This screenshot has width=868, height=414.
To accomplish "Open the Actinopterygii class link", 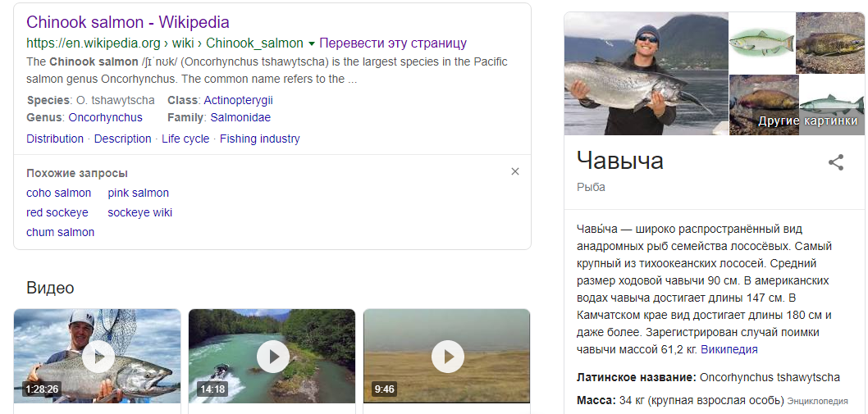I will point(238,100).
